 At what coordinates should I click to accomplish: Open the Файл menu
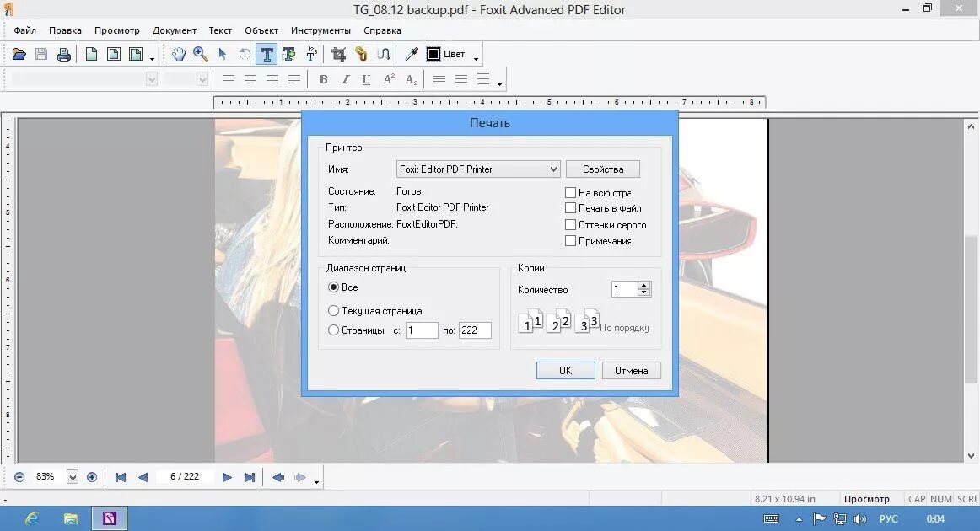tap(25, 30)
